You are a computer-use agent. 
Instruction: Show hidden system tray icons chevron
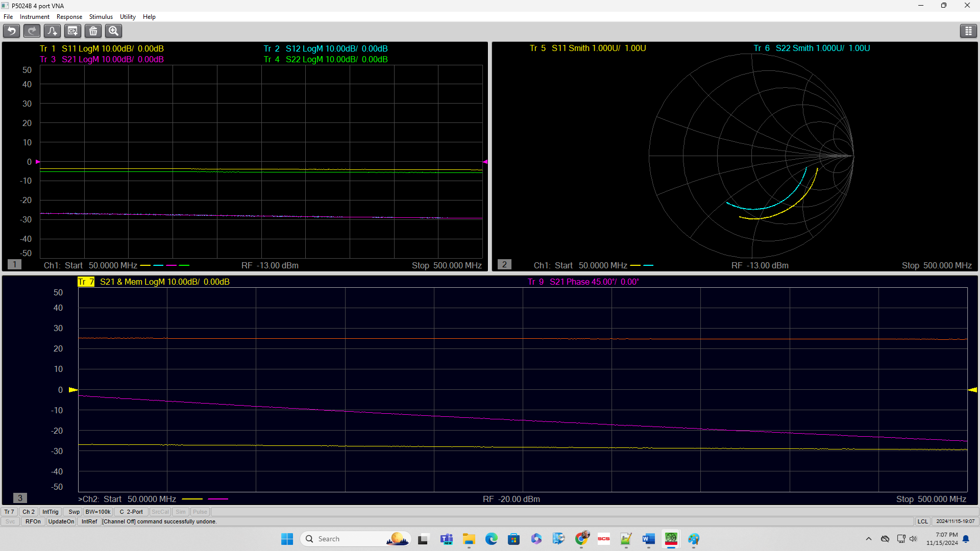coord(869,539)
